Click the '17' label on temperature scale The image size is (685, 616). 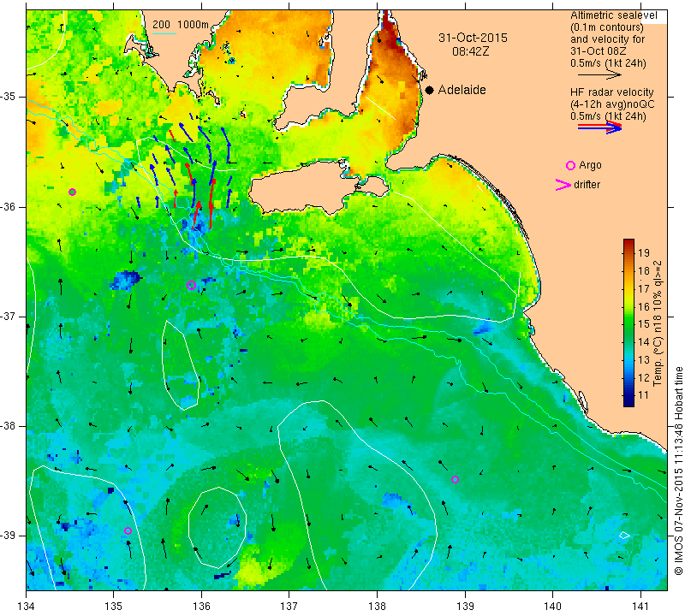point(644,288)
